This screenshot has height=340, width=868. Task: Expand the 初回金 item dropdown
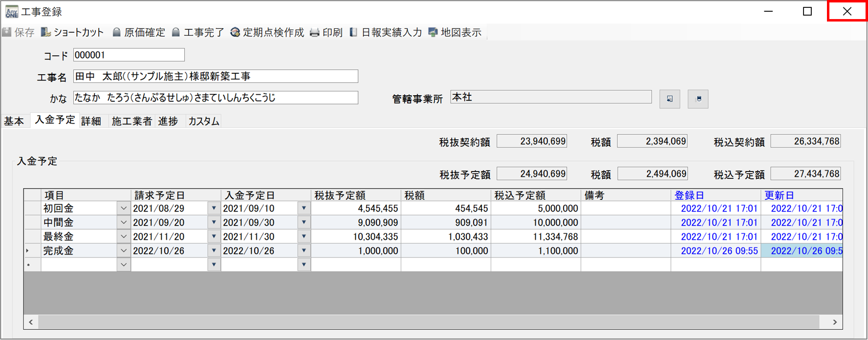124,209
